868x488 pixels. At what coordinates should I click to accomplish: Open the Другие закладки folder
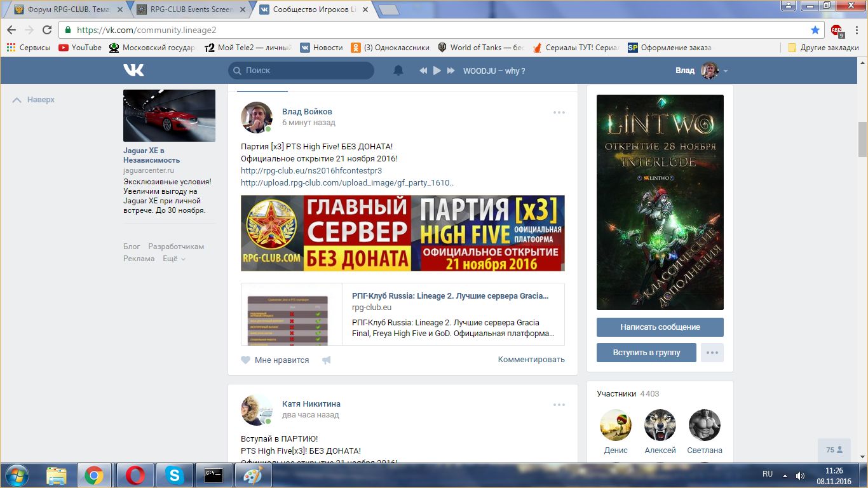(x=823, y=48)
